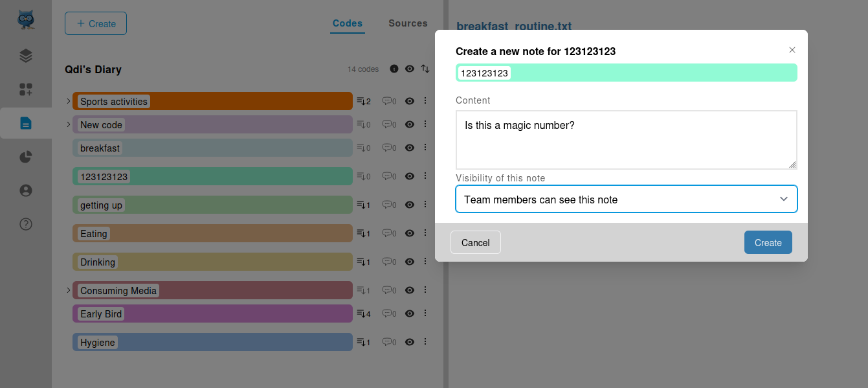Open the user account sidebar icon
This screenshot has height=388, width=868.
point(26,190)
